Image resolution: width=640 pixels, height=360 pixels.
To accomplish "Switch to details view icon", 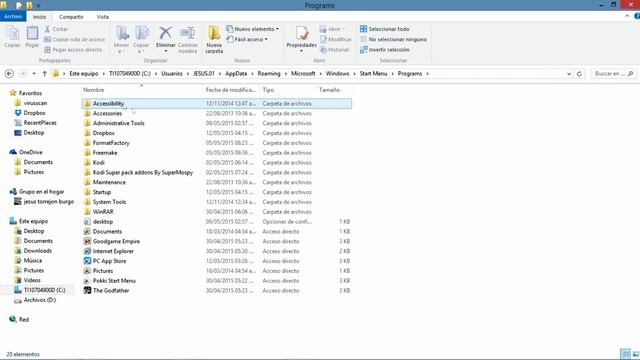I will pos(625,354).
